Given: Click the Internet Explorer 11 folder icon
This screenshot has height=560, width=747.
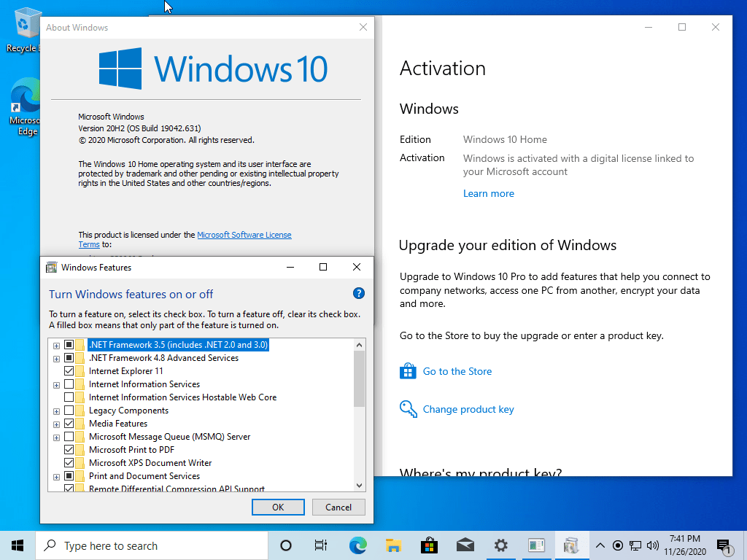Looking at the screenshot, I should coord(80,371).
